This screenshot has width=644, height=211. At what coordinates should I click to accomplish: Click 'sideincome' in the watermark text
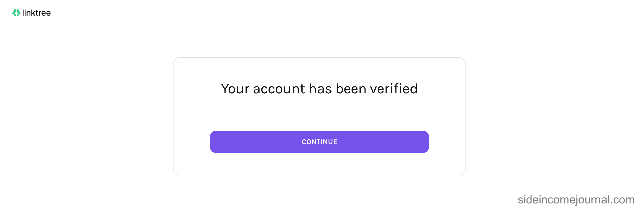(546, 200)
